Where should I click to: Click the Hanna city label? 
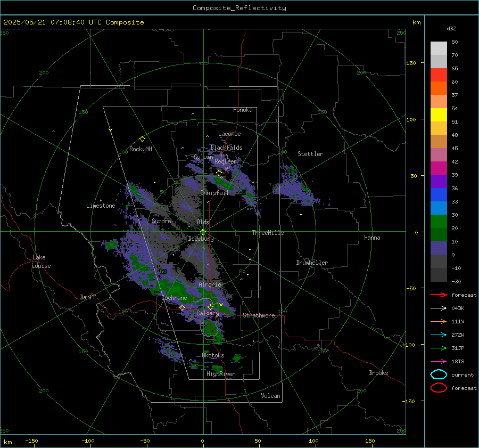(372, 238)
